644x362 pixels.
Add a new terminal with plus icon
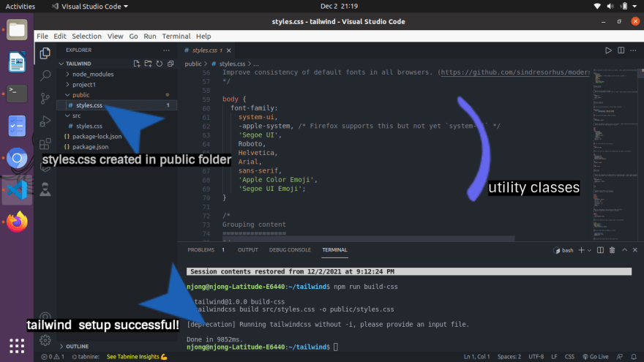pyautogui.click(x=581, y=250)
